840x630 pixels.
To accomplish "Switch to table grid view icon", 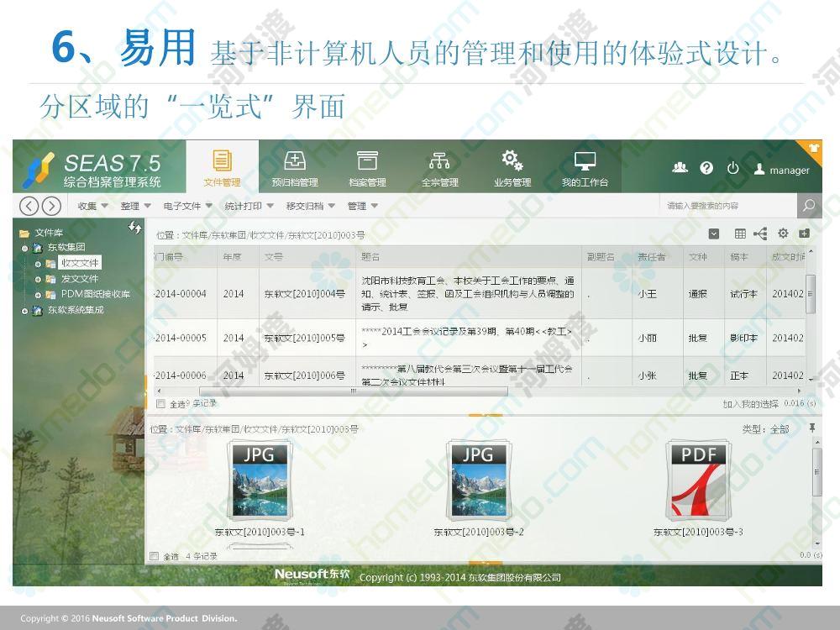I will coord(740,234).
